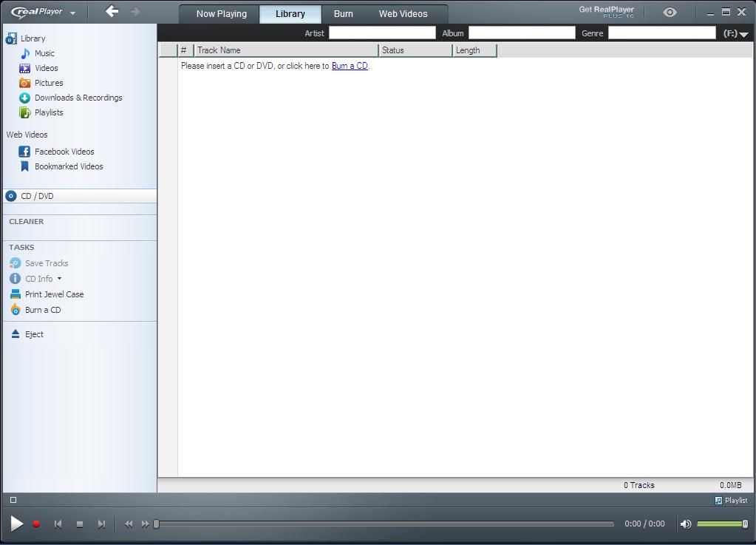Stop playback
Screen dimensions: 756x545
tap(80, 524)
